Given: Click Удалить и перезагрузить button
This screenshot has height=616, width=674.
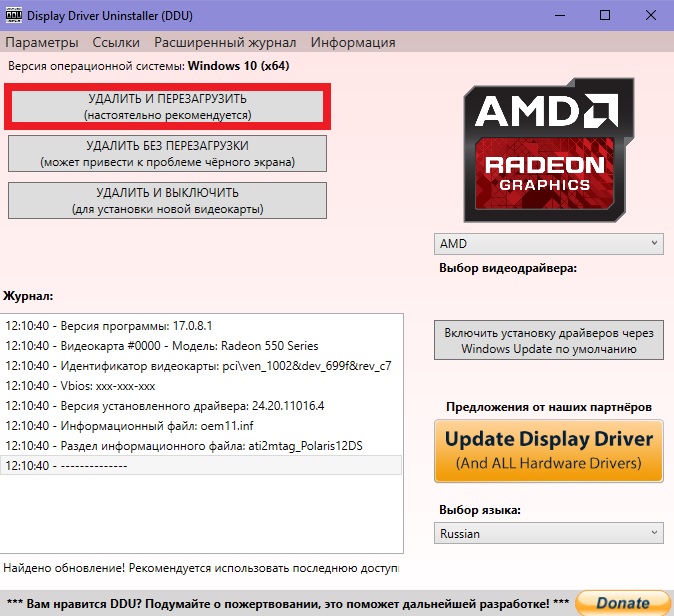Looking at the screenshot, I should (167, 107).
